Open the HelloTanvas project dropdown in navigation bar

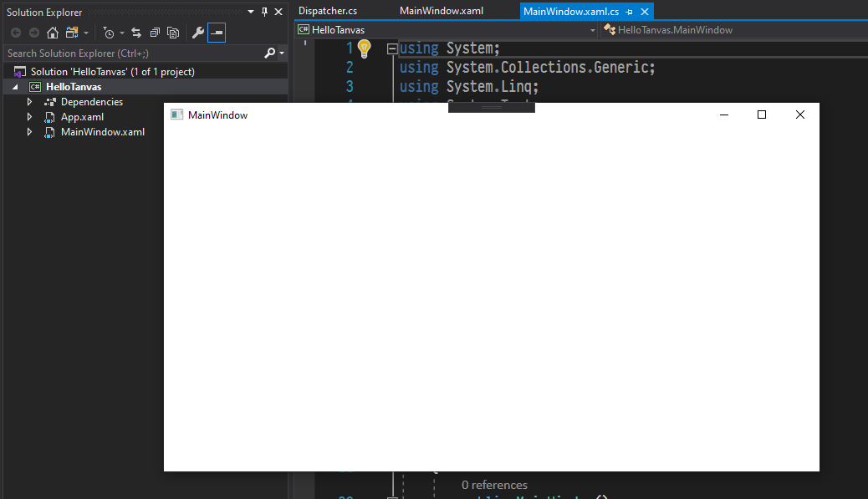[592, 29]
